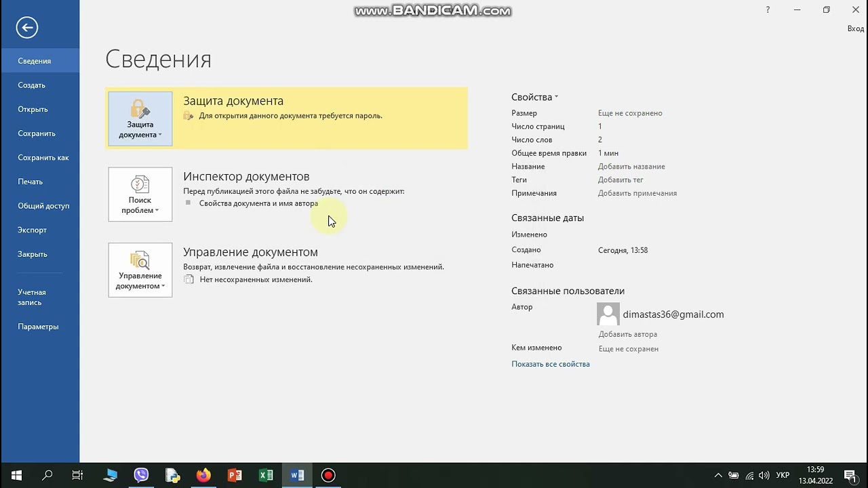Open the Python taskbar icon
The height and width of the screenshot is (488, 868).
pyautogui.click(x=172, y=475)
